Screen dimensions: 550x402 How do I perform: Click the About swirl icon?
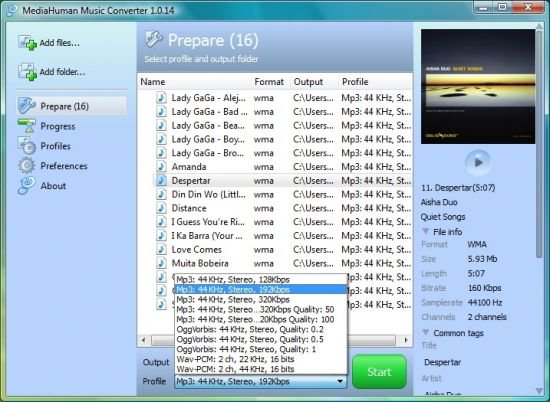27,186
